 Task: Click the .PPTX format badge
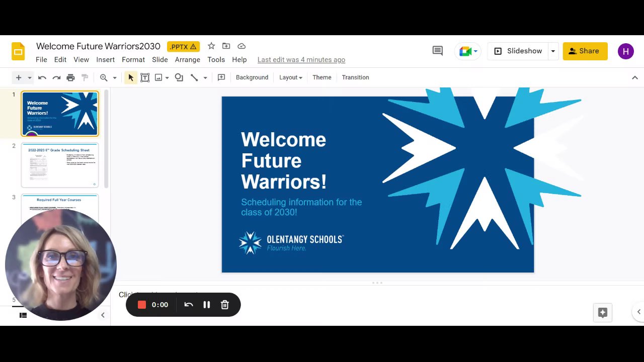(183, 47)
